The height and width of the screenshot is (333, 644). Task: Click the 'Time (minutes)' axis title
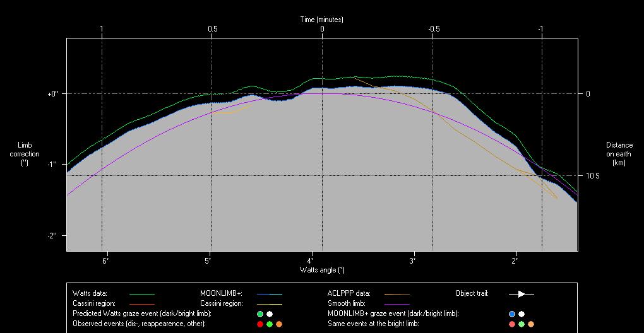pyautogui.click(x=322, y=20)
